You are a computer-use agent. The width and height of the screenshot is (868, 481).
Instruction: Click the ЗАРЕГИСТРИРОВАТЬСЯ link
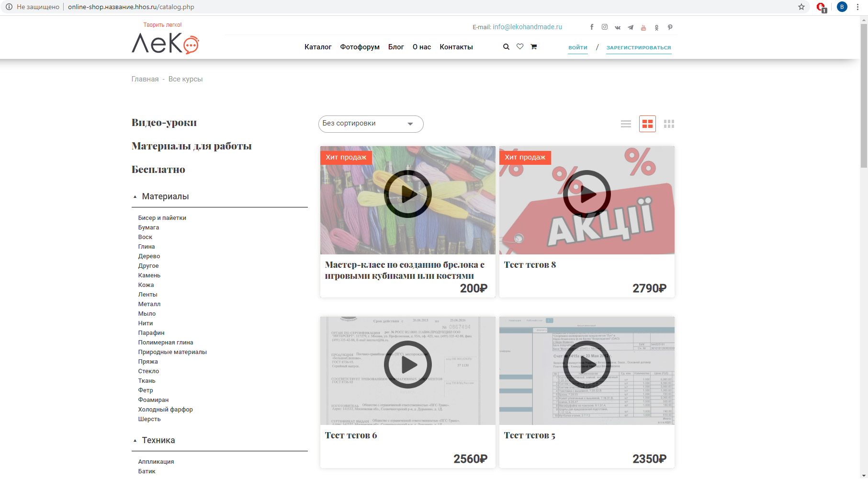(639, 47)
